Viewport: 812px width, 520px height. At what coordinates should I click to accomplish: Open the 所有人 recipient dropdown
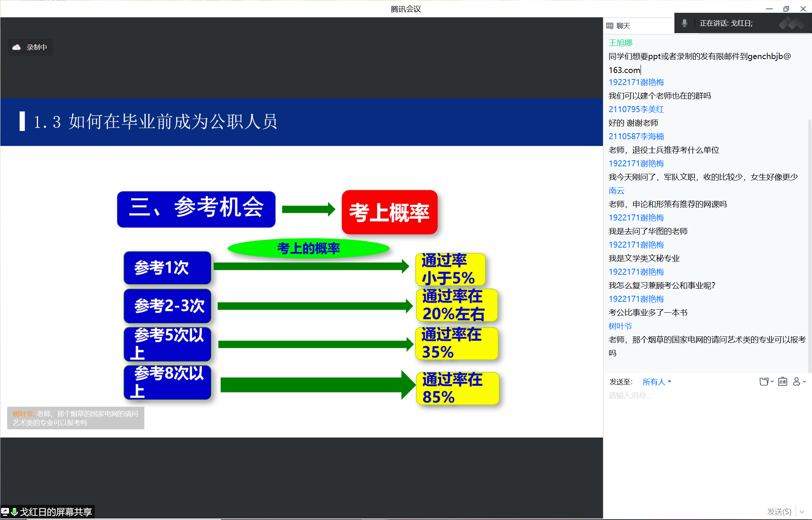657,382
